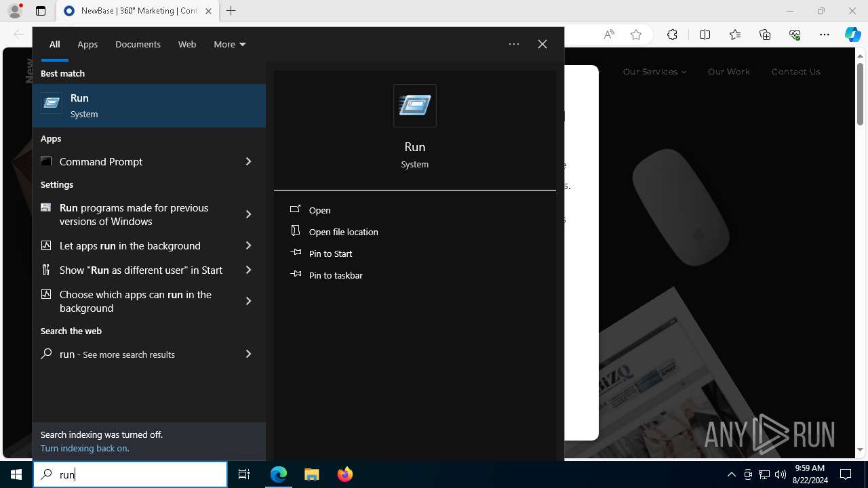
Task: Open the More filters dropdown
Action: tap(230, 44)
